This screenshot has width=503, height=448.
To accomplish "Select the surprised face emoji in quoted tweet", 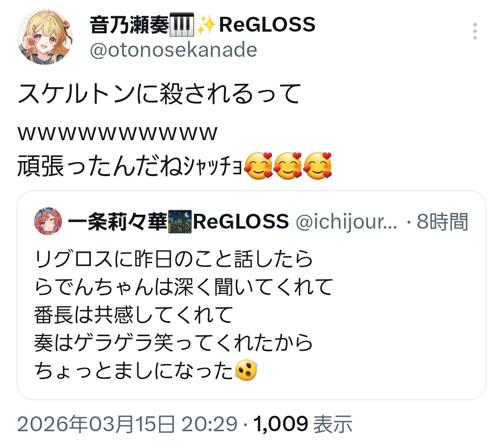I will tap(246, 370).
